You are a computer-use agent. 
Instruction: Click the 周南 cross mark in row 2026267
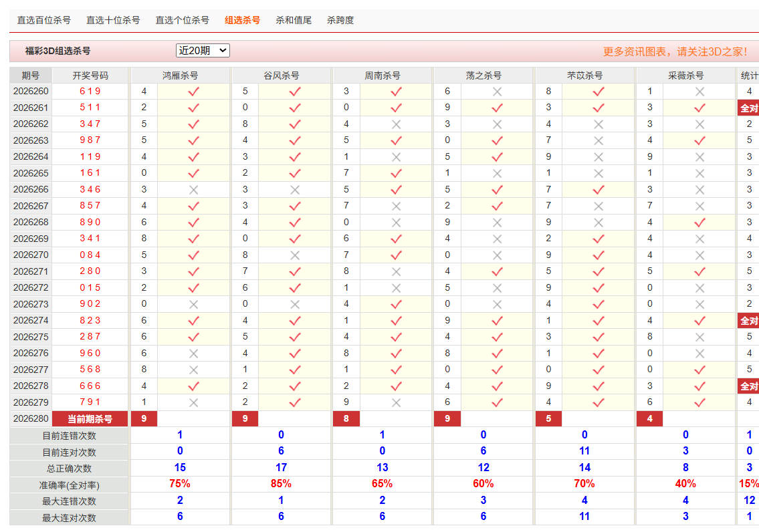point(396,207)
